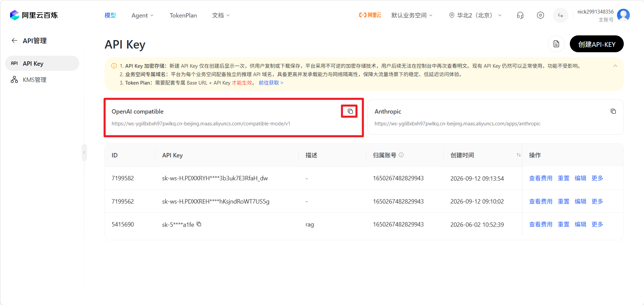Open the document icon beside 创建API-KEY
Image resolution: width=644 pixels, height=305 pixels.
[556, 44]
